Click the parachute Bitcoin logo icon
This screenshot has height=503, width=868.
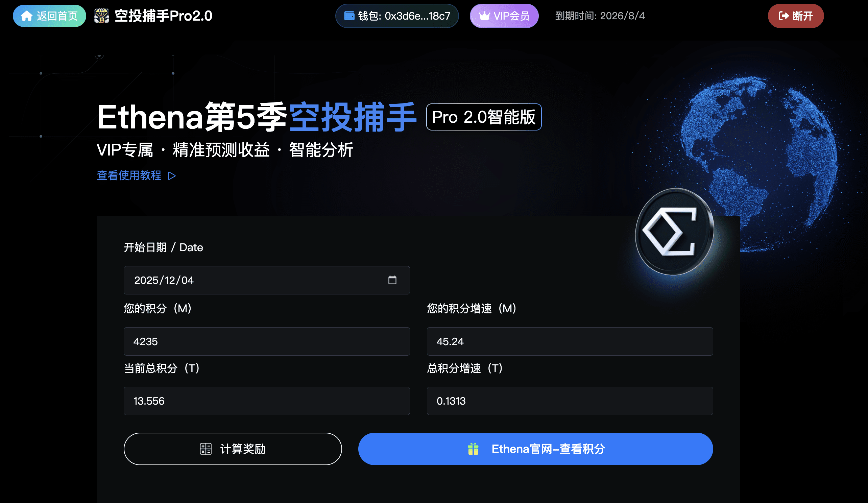102,16
